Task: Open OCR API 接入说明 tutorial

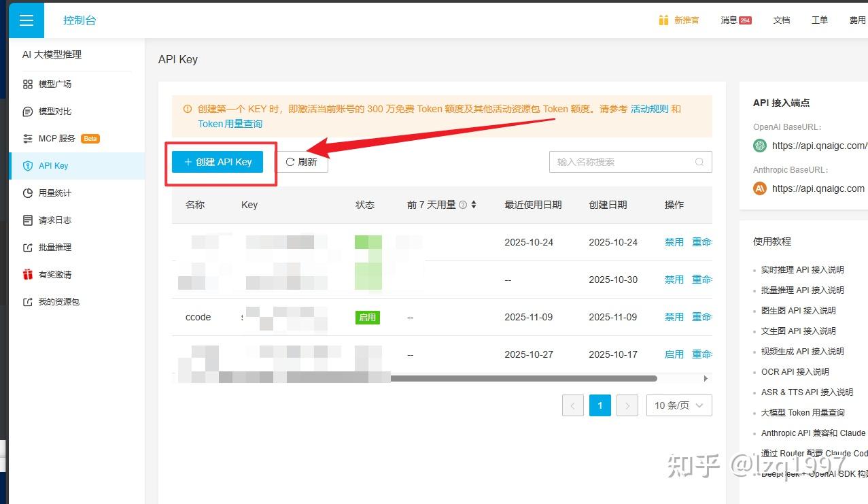Action: point(795,372)
